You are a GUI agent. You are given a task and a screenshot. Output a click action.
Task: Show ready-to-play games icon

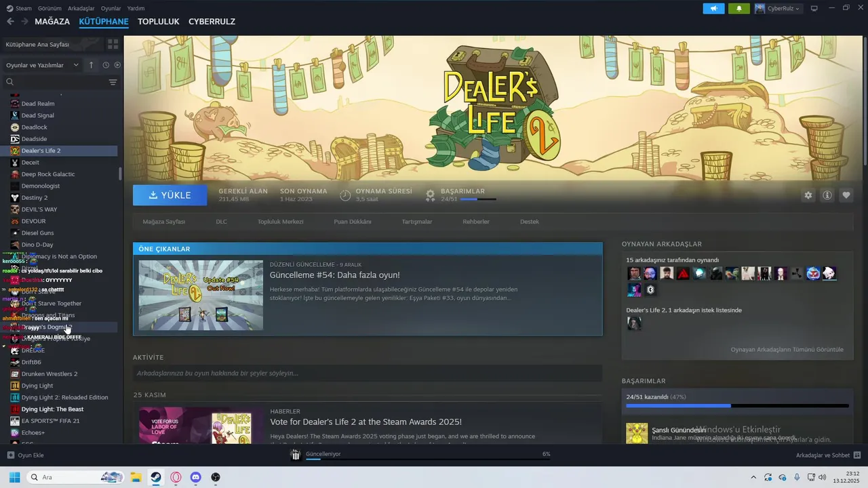click(117, 65)
